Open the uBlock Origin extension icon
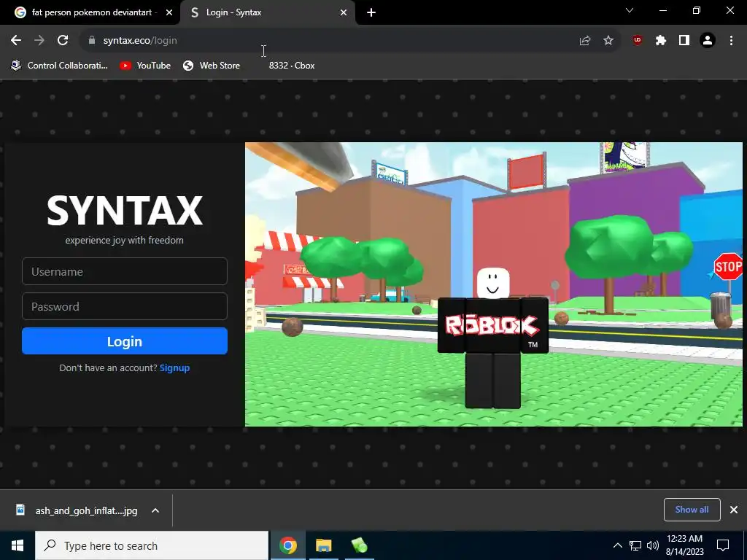Screen dimensions: 747x560 pyautogui.click(x=638, y=41)
